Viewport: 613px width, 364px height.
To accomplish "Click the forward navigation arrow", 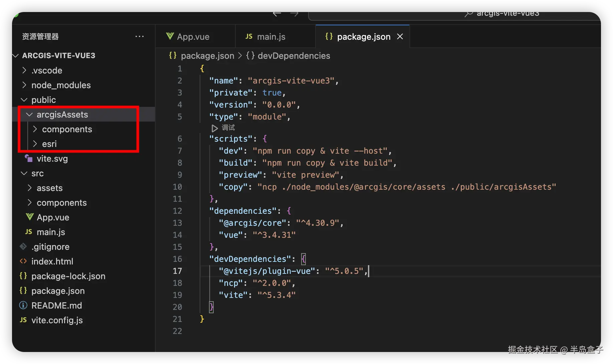I will (294, 14).
